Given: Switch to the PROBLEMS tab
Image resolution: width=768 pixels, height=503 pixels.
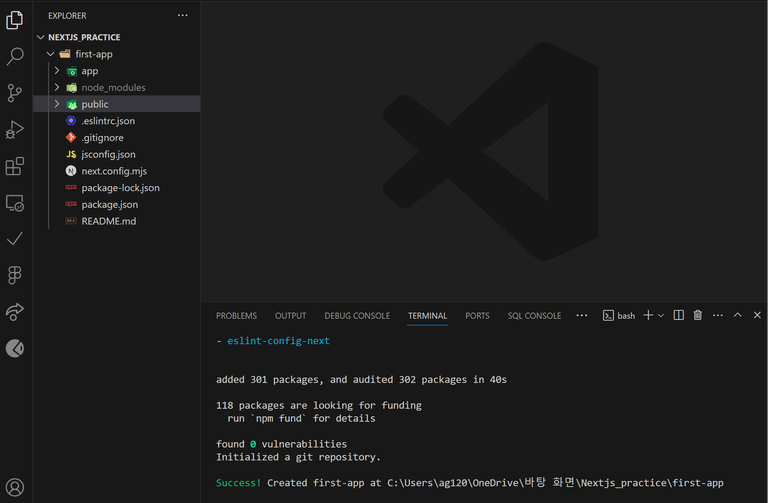Looking at the screenshot, I should tap(236, 316).
